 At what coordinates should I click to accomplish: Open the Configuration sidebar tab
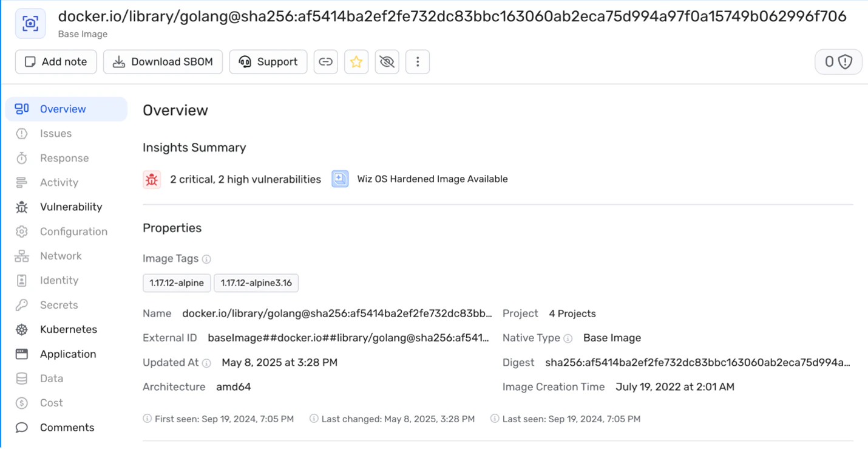[x=66, y=231]
